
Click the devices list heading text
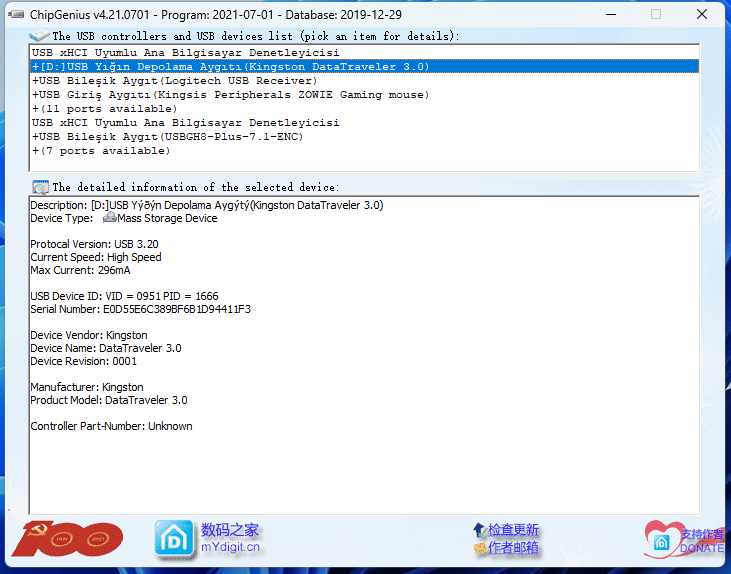tap(255, 36)
